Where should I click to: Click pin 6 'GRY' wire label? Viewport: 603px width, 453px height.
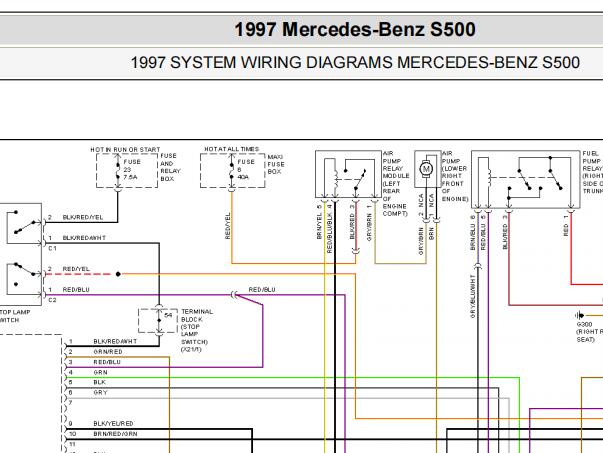click(100, 393)
